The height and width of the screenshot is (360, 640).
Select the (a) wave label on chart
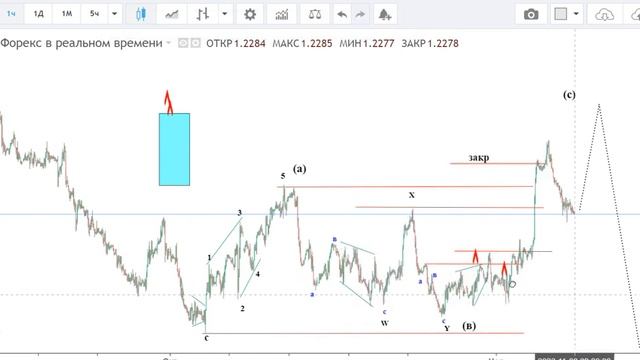[299, 169]
